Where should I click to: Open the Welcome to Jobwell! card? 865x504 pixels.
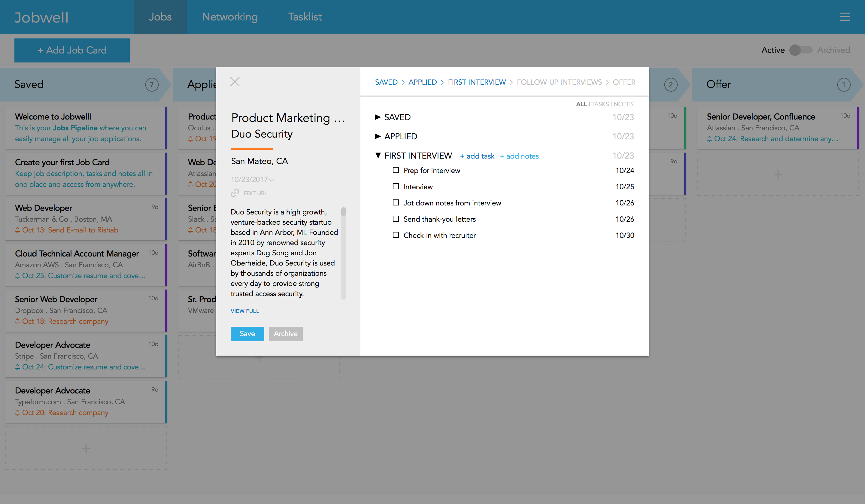click(86, 128)
